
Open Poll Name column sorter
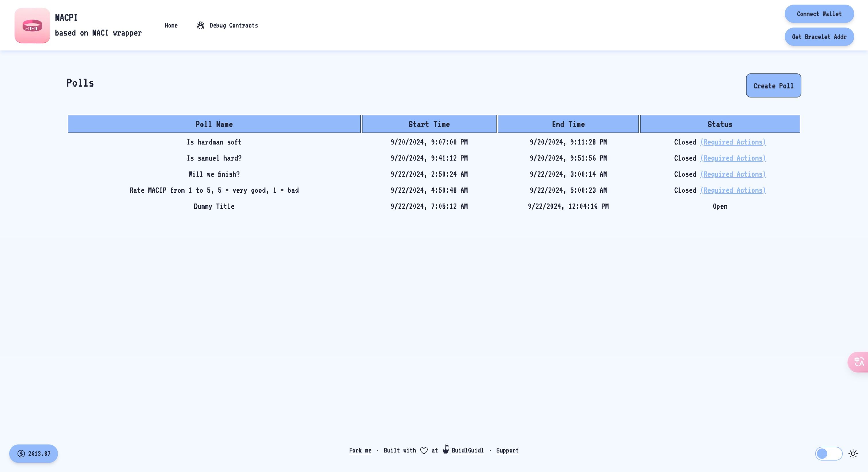coord(214,124)
